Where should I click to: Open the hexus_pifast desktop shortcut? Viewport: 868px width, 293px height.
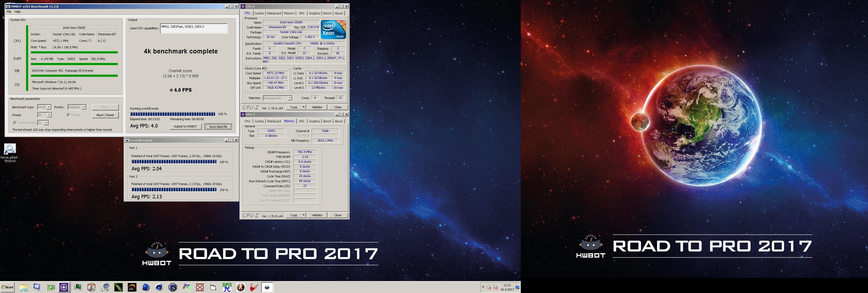click(x=10, y=153)
